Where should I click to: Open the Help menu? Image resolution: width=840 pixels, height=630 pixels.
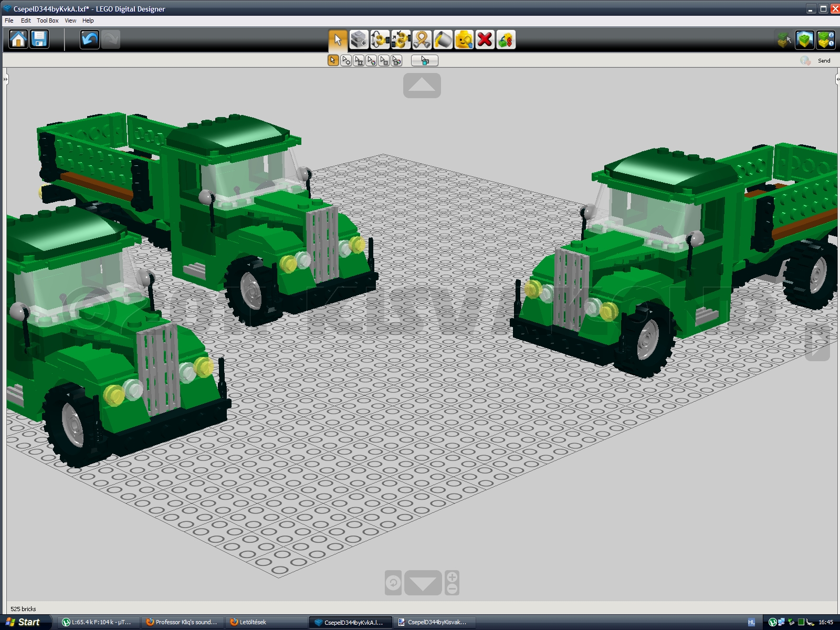tap(88, 20)
